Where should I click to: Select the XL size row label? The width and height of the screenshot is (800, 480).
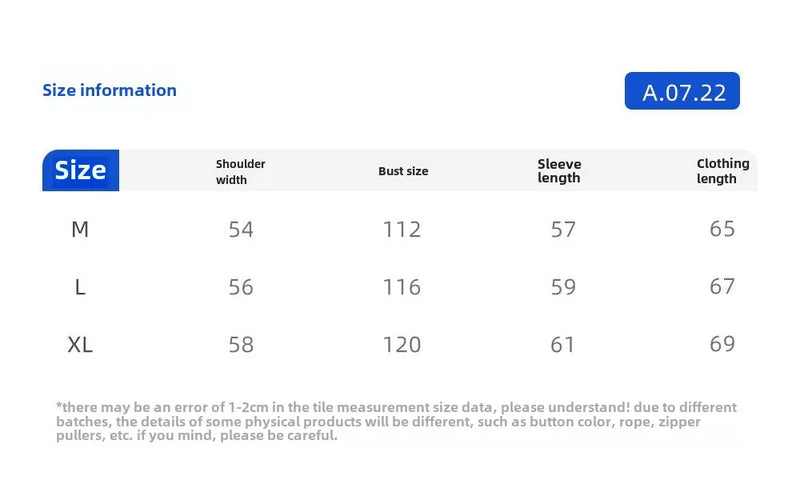[80, 345]
